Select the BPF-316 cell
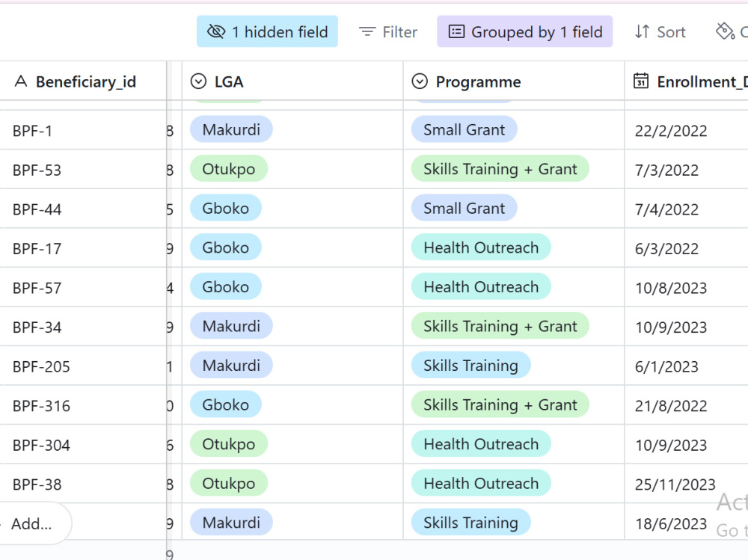Image resolution: width=748 pixels, height=560 pixels. click(x=83, y=405)
